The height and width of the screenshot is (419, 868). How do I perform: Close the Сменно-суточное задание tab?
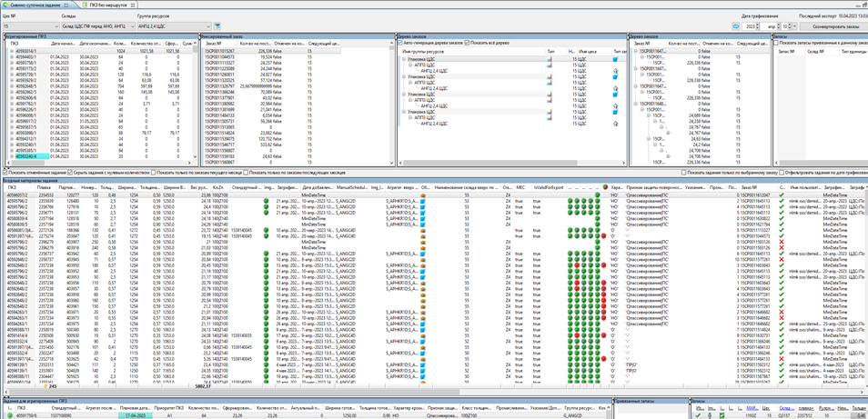[66, 5]
